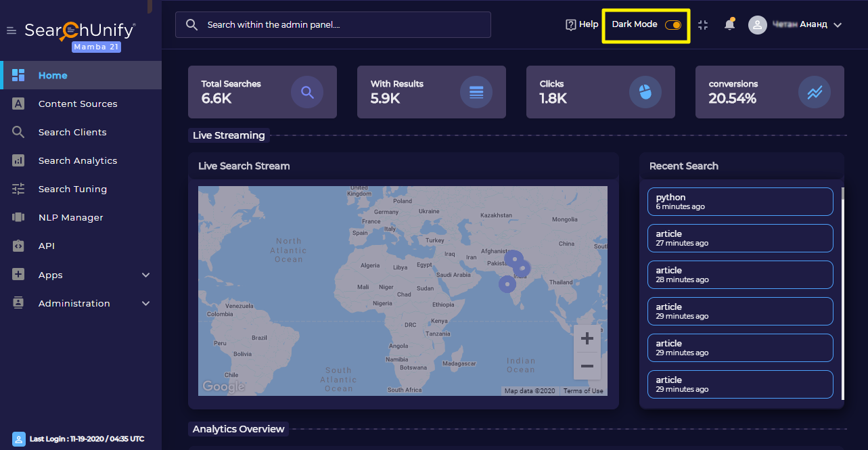
Task: Click the collapse fullscreen icon in header
Action: pyautogui.click(x=703, y=25)
